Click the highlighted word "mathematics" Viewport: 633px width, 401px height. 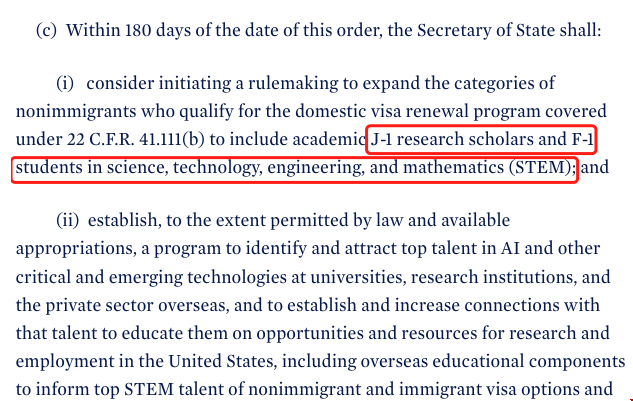pyautogui.click(x=454, y=167)
